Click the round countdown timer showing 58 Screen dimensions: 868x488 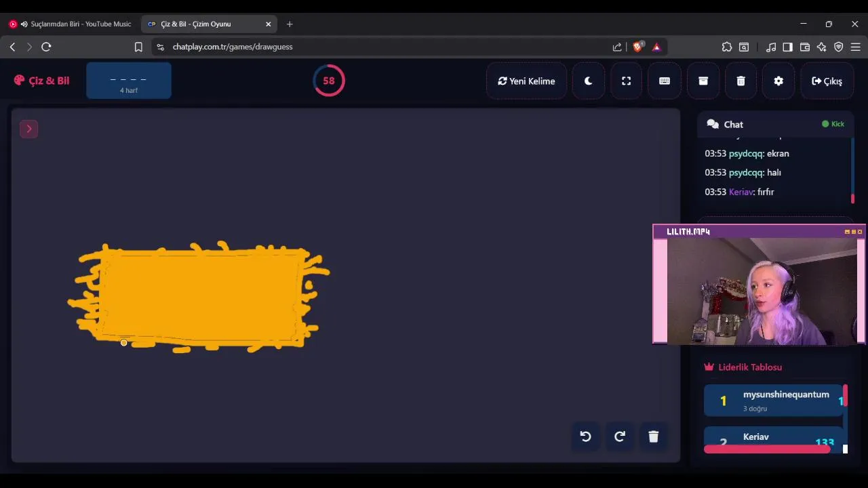[329, 81]
